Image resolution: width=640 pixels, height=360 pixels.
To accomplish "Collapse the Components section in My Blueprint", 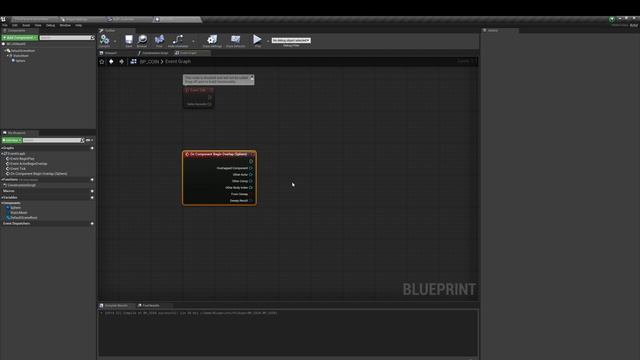I will pos(2,203).
